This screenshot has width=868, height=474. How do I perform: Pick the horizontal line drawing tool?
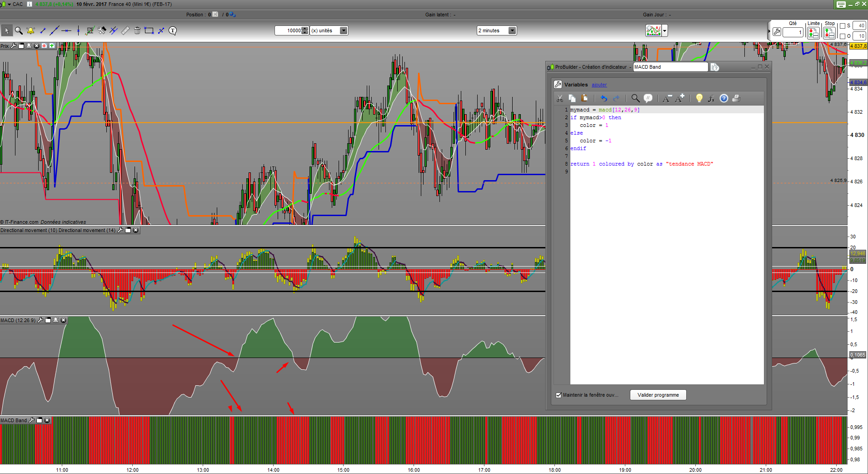66,31
